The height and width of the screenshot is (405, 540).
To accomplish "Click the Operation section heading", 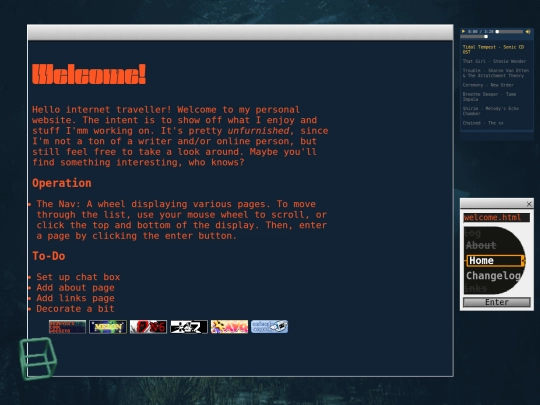I will (x=62, y=183).
